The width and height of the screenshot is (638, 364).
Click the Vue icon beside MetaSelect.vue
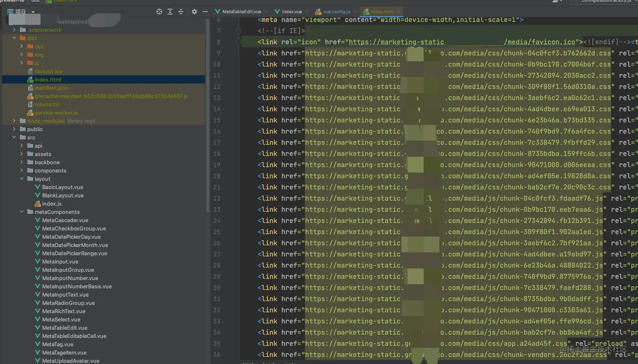tap(38, 319)
